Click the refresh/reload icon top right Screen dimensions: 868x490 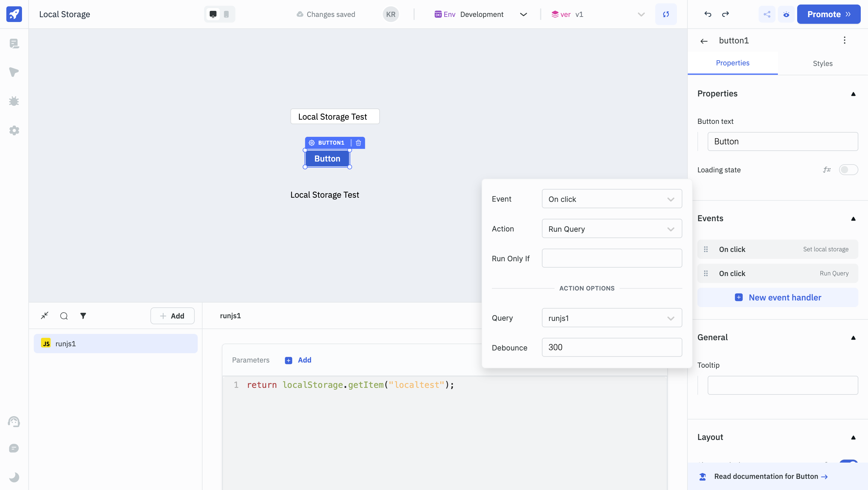tap(666, 14)
